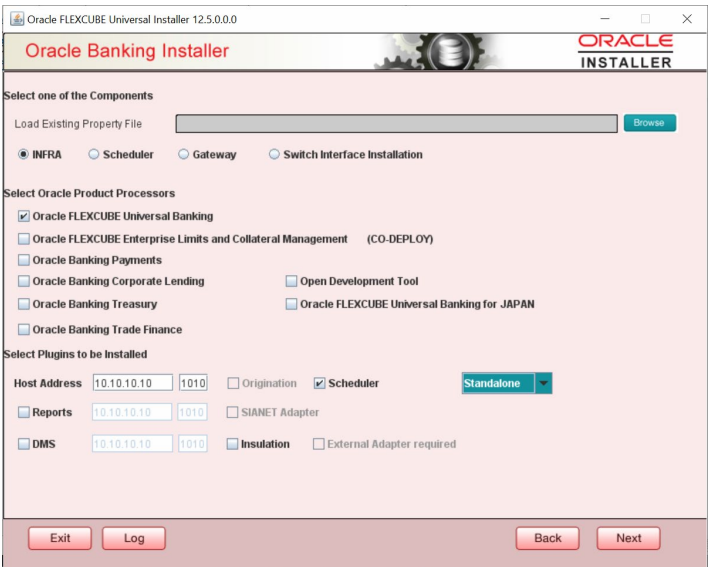
Task: Open the Log button
Action: pos(134,538)
